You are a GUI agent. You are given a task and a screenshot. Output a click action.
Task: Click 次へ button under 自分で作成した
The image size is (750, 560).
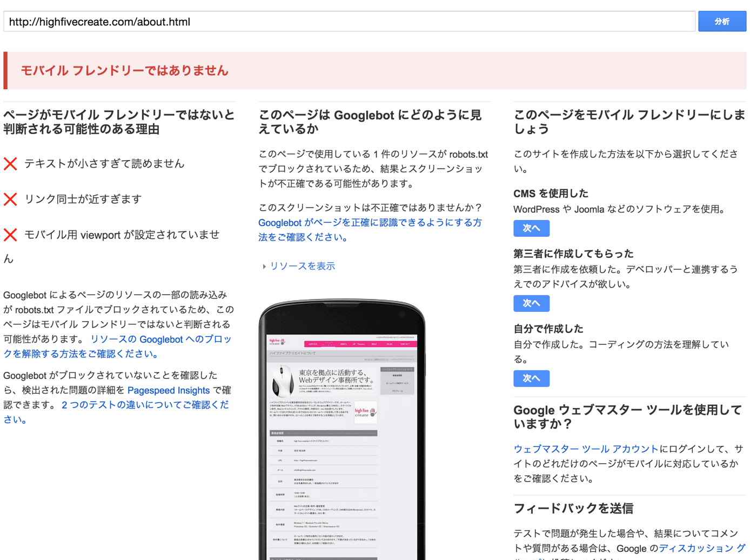pyautogui.click(x=531, y=378)
